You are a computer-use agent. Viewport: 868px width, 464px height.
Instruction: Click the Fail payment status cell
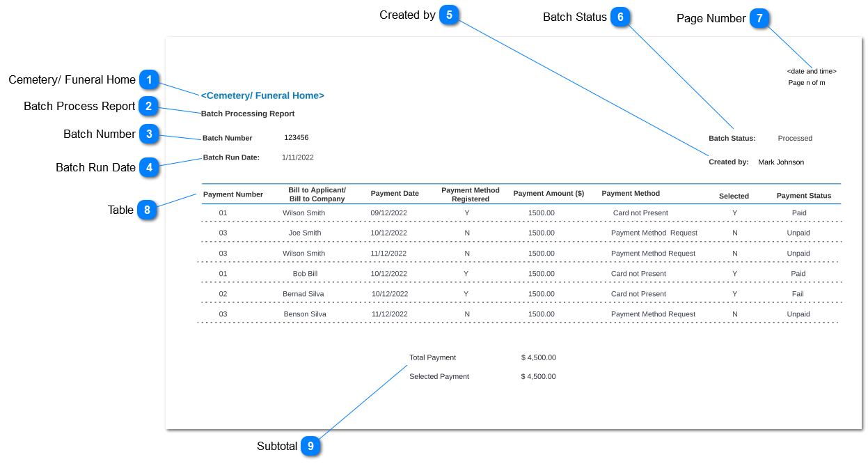click(798, 294)
